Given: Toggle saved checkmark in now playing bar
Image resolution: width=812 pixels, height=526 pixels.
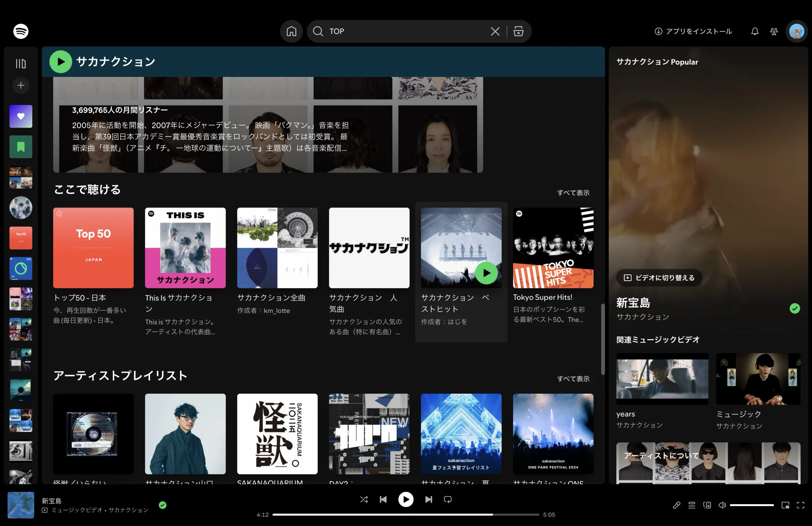Looking at the screenshot, I should pos(163,505).
